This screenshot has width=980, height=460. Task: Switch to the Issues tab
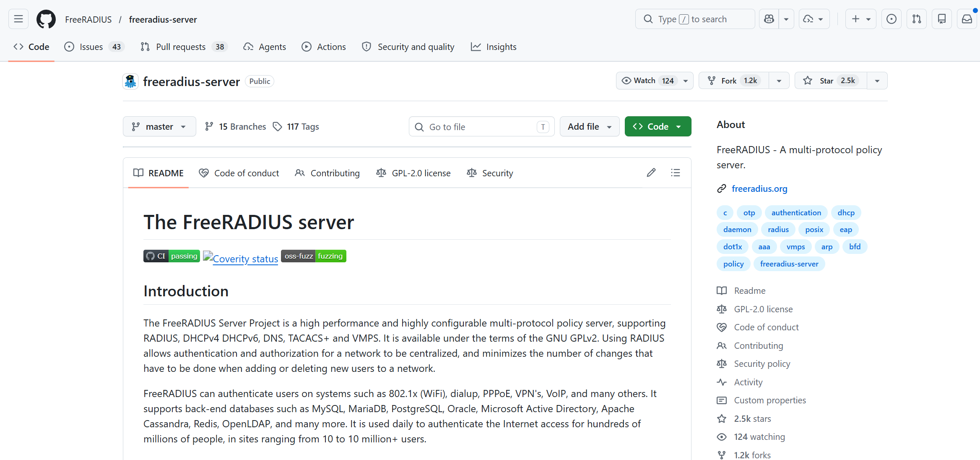click(94, 47)
